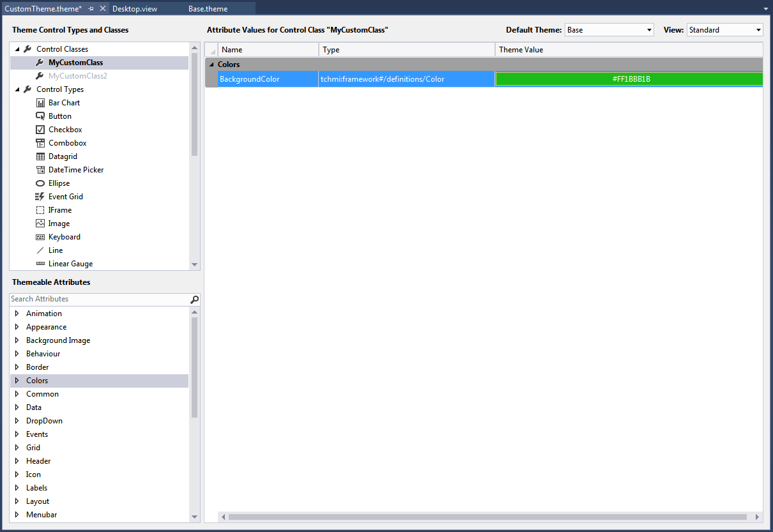Click the Ellipse control type icon
Image resolution: width=773 pixels, height=532 pixels.
click(40, 183)
